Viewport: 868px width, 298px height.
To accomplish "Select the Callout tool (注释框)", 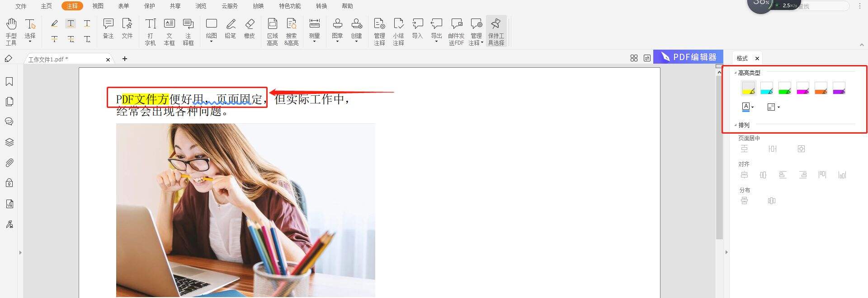I will [189, 32].
